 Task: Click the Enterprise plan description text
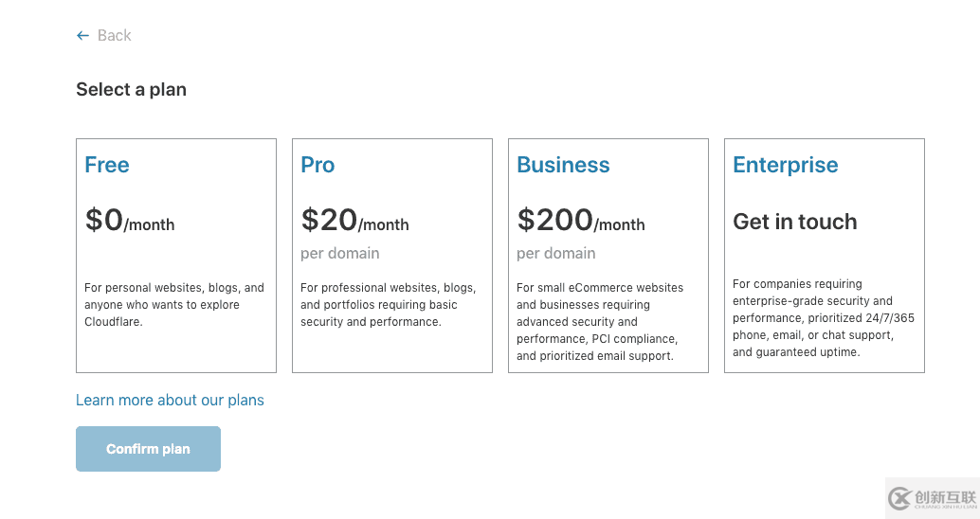(x=824, y=318)
